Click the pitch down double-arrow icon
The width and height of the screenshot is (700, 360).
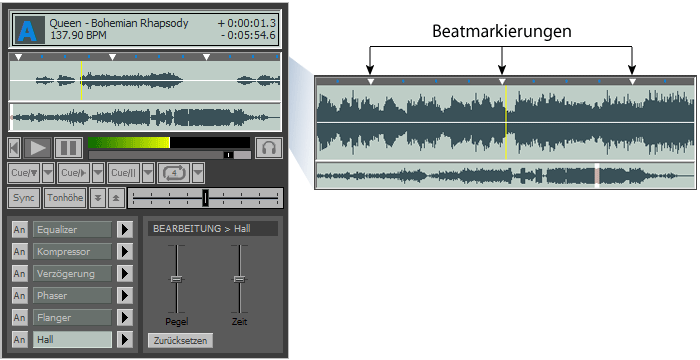click(x=98, y=198)
